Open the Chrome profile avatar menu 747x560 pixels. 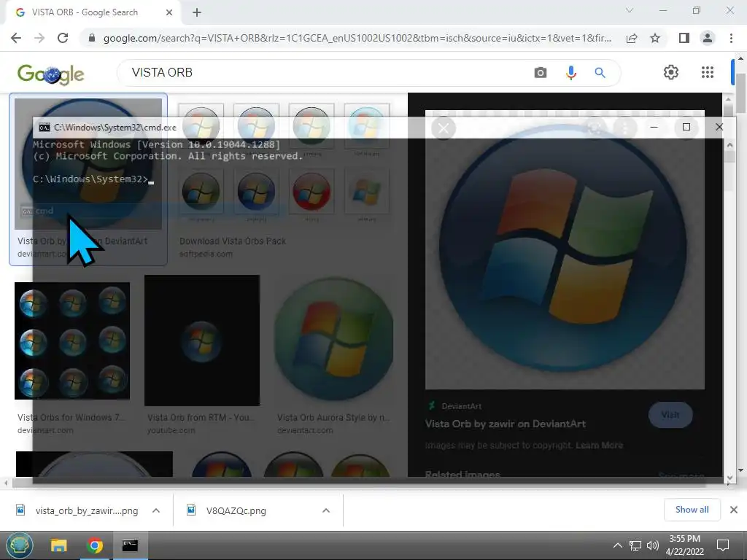[x=708, y=38]
